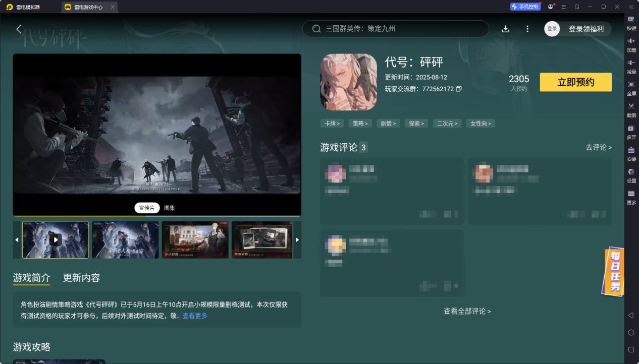639x364 pixels.
Task: Show 更多 sidebar tools
Action: (x=631, y=197)
